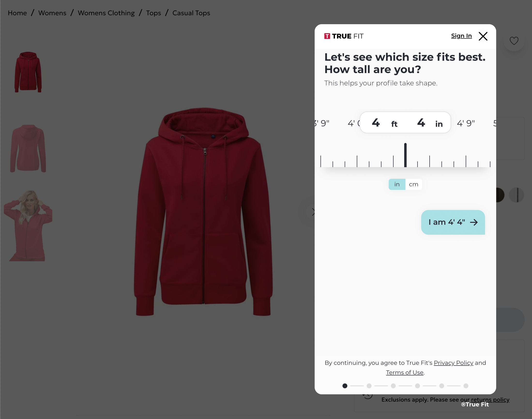Click the heart wishlist icon

click(514, 41)
